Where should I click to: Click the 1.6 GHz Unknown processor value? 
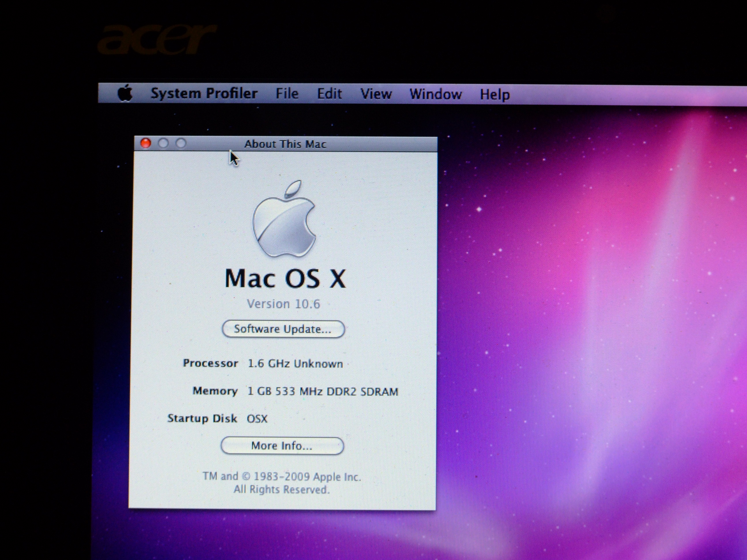click(295, 364)
